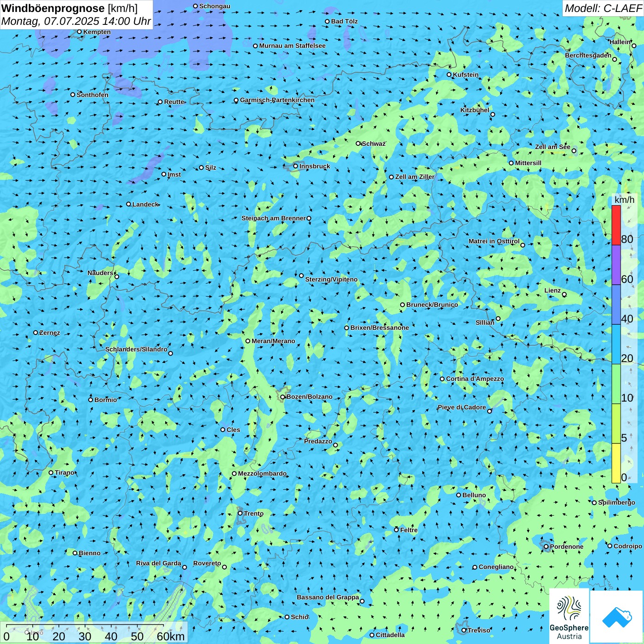
Task: Click the Sonthofen label
Action: pos(93,95)
